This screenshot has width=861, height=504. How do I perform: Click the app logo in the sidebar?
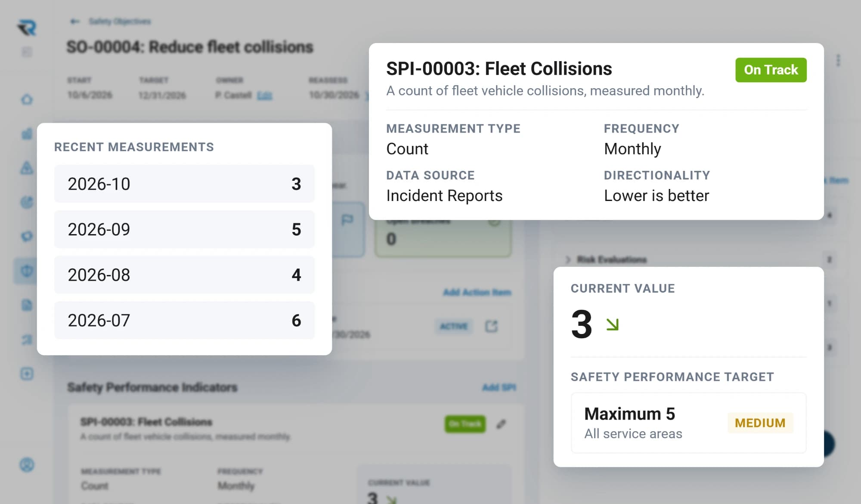27,28
